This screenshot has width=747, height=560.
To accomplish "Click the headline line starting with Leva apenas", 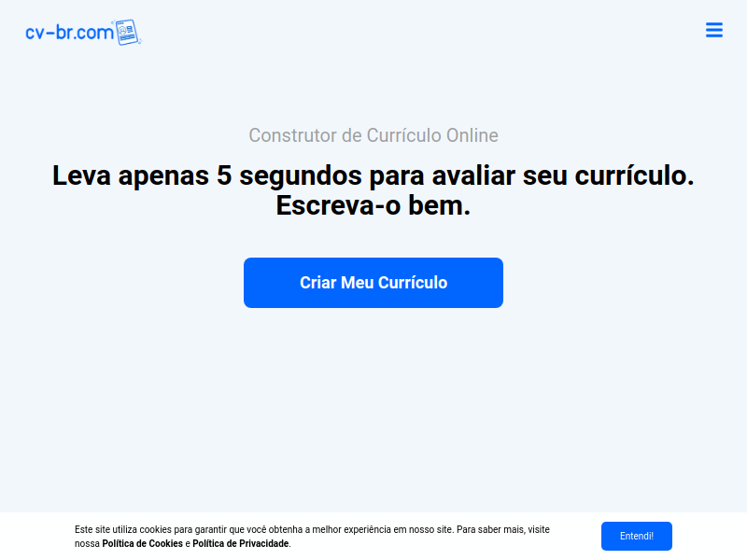I will (373, 175).
